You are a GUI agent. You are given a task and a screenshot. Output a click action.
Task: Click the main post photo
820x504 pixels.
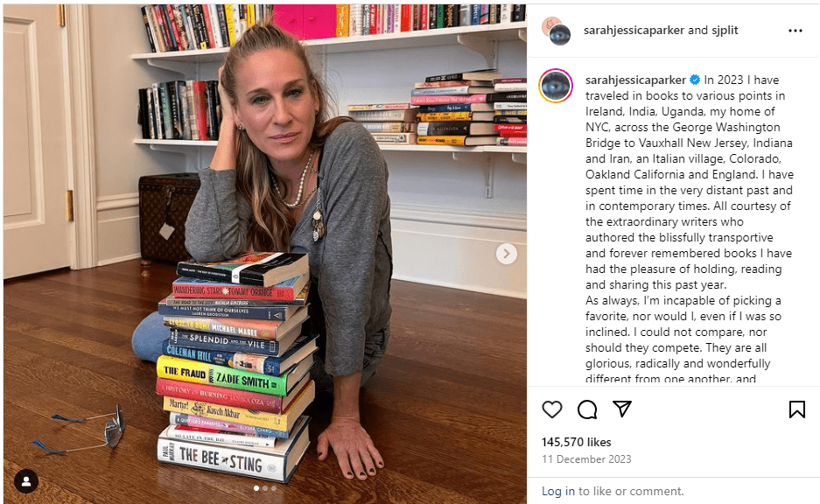click(x=265, y=254)
